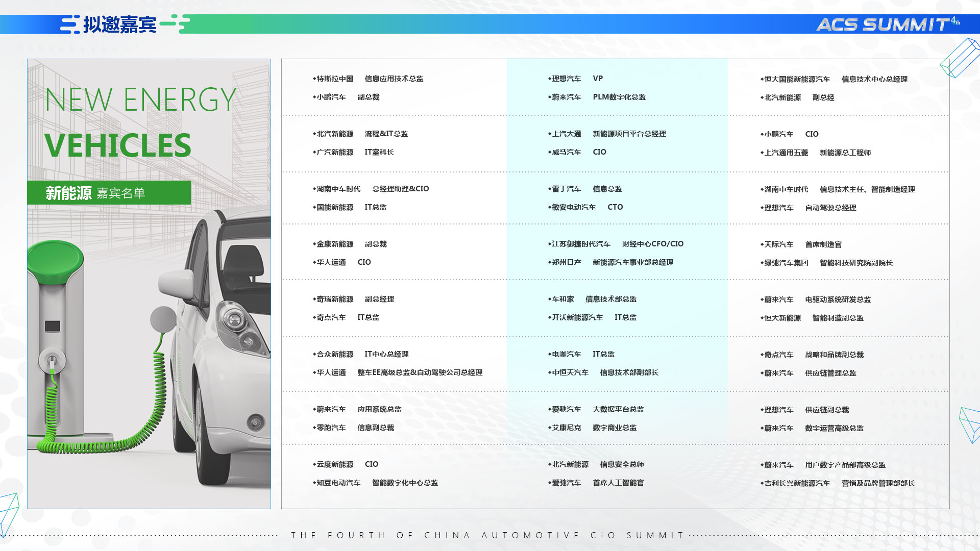Click the 广汽新能源 IT室科长 entry
This screenshot has height=551, width=980.
click(x=353, y=152)
